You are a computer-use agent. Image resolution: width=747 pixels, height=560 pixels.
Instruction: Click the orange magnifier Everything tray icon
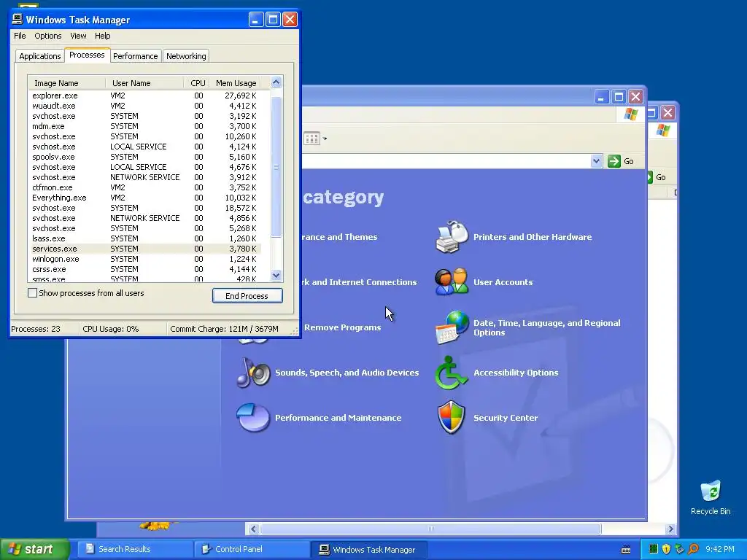coord(693,549)
